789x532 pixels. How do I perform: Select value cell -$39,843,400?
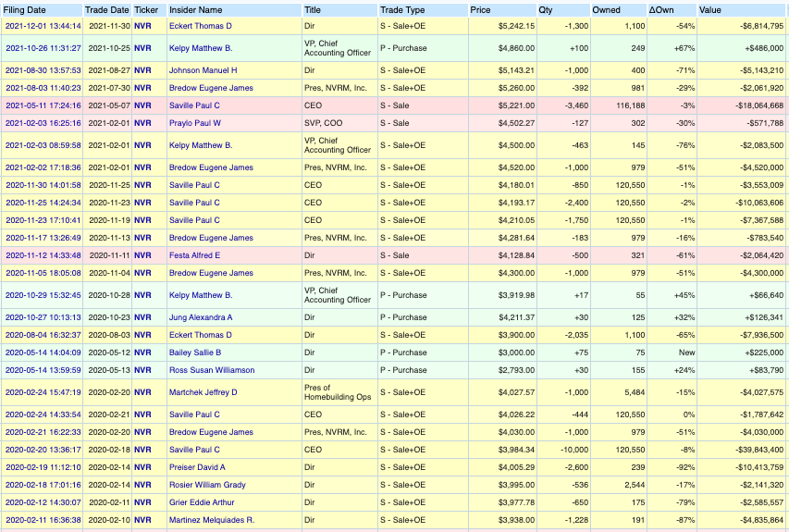click(741, 450)
